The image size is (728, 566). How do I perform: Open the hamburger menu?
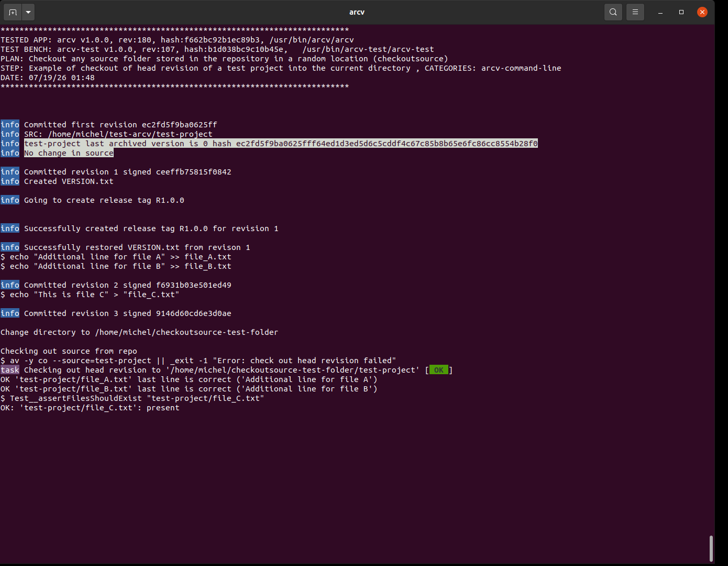tap(635, 12)
